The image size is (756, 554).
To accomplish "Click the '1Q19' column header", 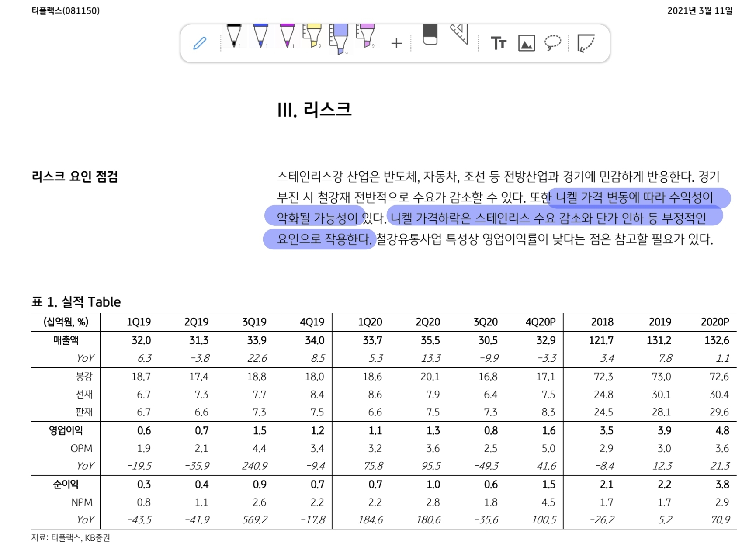I will point(139,322).
